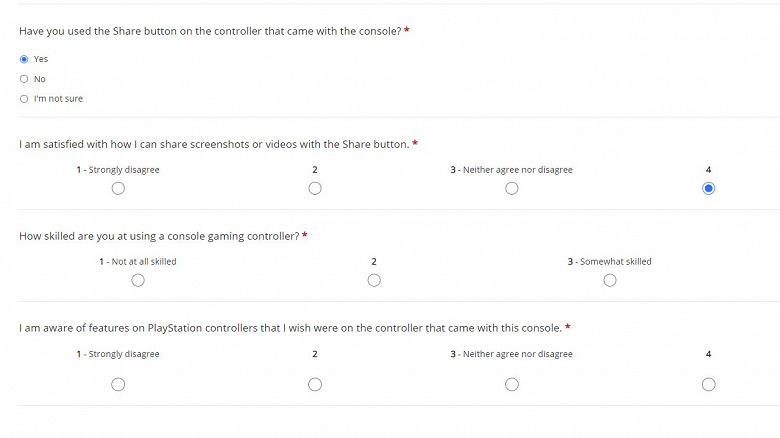
Task: Click the 'Have you used the Share button' question text
Action: click(210, 32)
